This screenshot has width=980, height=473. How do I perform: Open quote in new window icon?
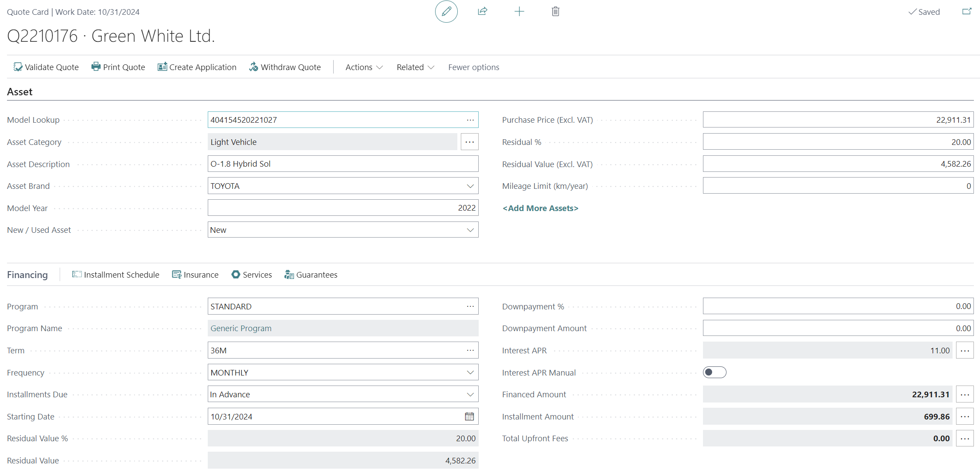click(x=966, y=12)
